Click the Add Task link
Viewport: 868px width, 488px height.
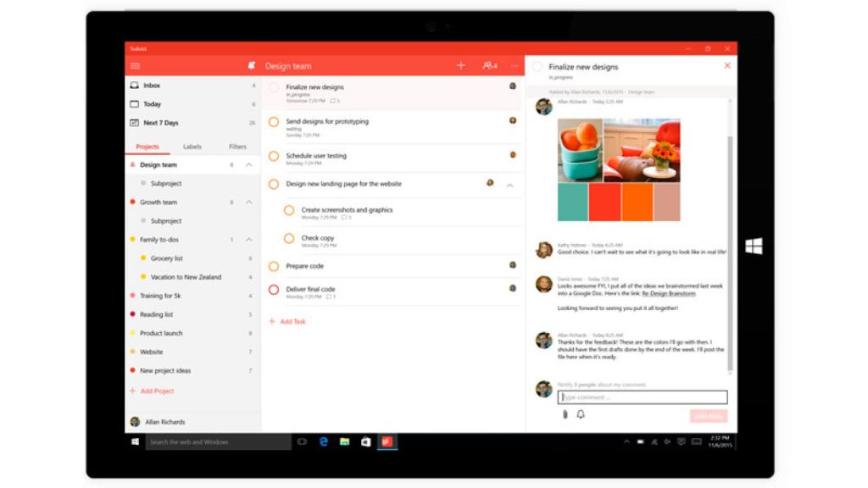click(287, 322)
